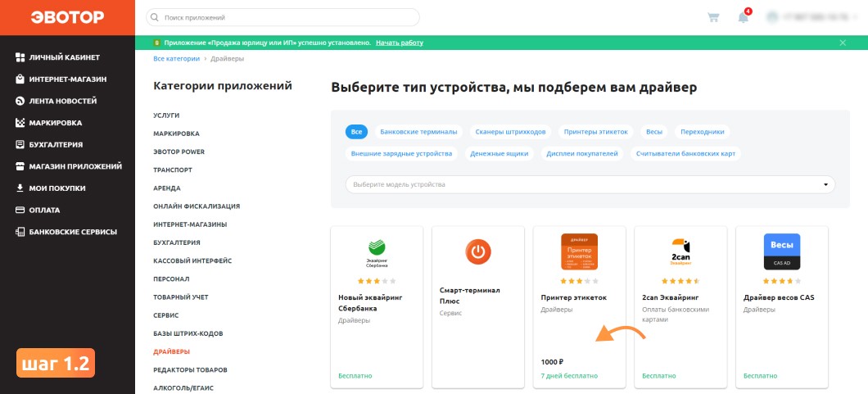Open the Услуги category

pyautogui.click(x=166, y=115)
